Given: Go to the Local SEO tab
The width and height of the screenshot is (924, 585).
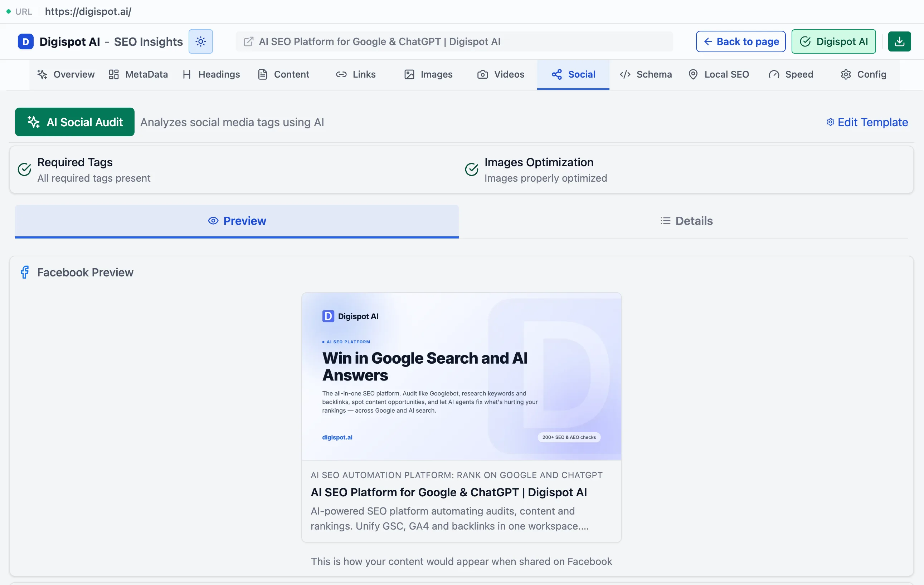Looking at the screenshot, I should point(718,74).
